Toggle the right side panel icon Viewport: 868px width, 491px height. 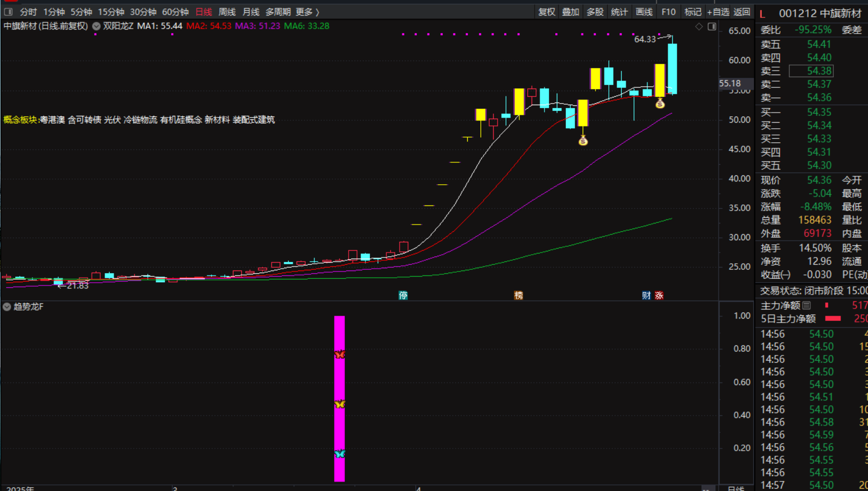click(712, 26)
